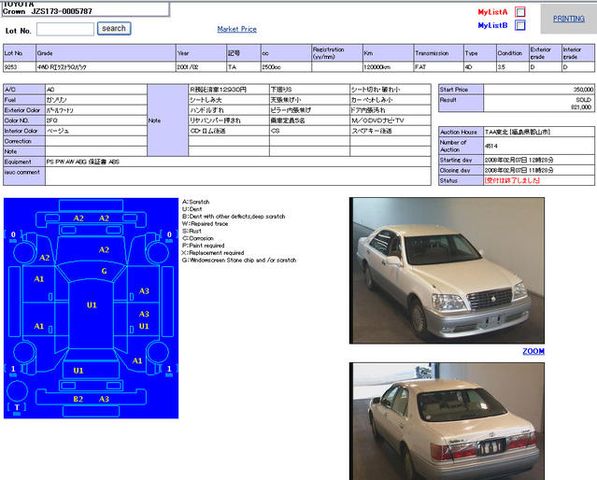Select the engine size value '2500cc'
597x480 pixels.
tap(271, 67)
